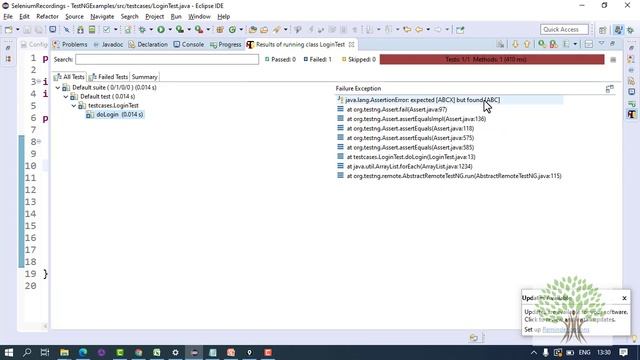Click the New file toolbar icon
The image size is (640, 360).
click(8, 29)
